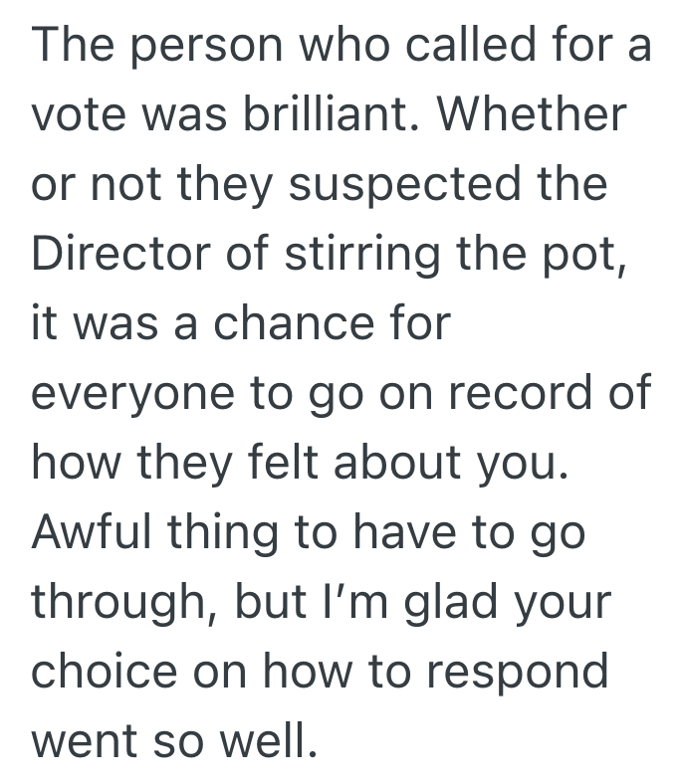Click the word "Whether"

[534, 117]
